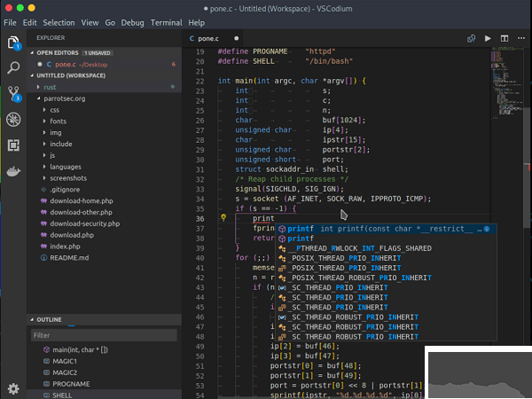Select MAGIC1 symbol in outline
The width and height of the screenshot is (532, 399).
[65, 362]
